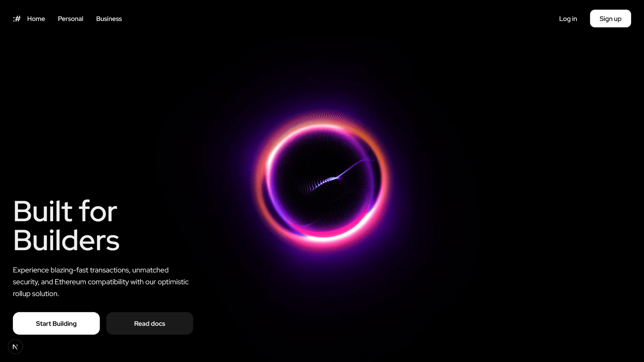644x362 pixels.
Task: Open the Next.js dev tools indicator
Action: point(15,347)
